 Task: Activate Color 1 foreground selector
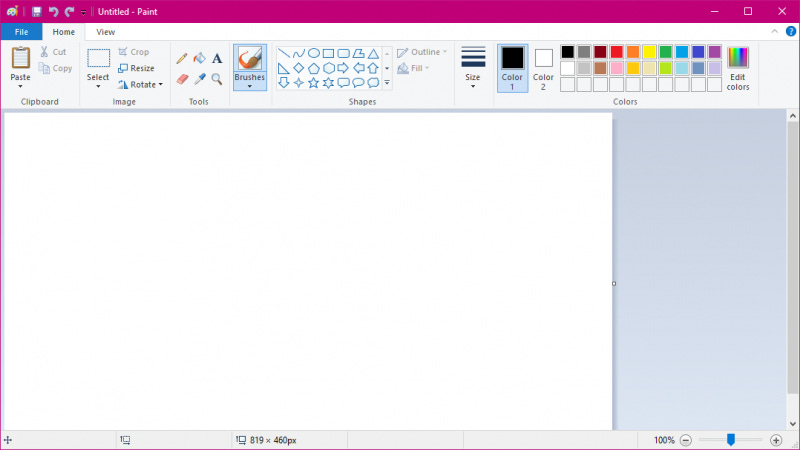point(512,68)
